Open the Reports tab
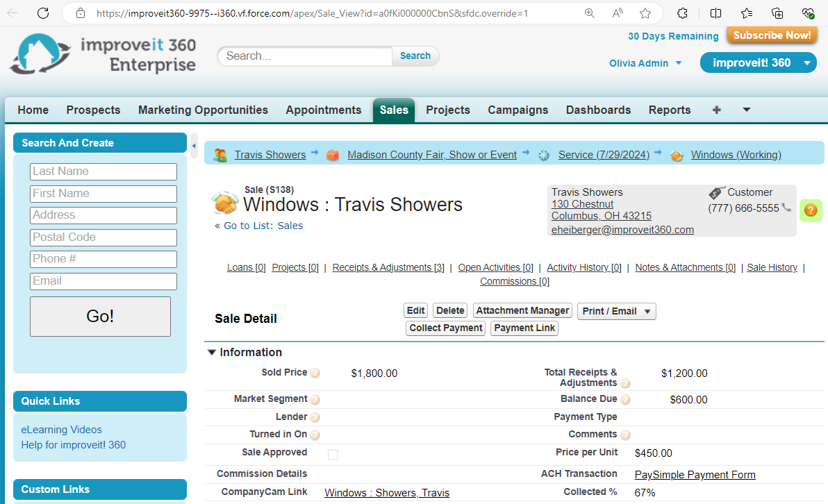 coord(670,110)
